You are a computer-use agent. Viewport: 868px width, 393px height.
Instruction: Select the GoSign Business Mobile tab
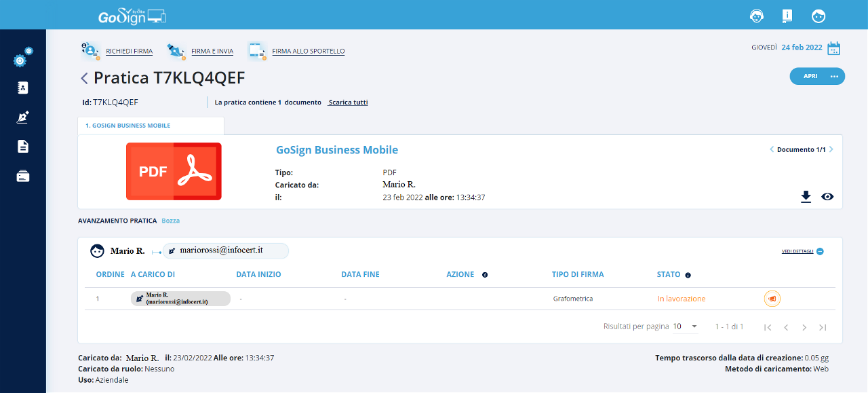(128, 126)
